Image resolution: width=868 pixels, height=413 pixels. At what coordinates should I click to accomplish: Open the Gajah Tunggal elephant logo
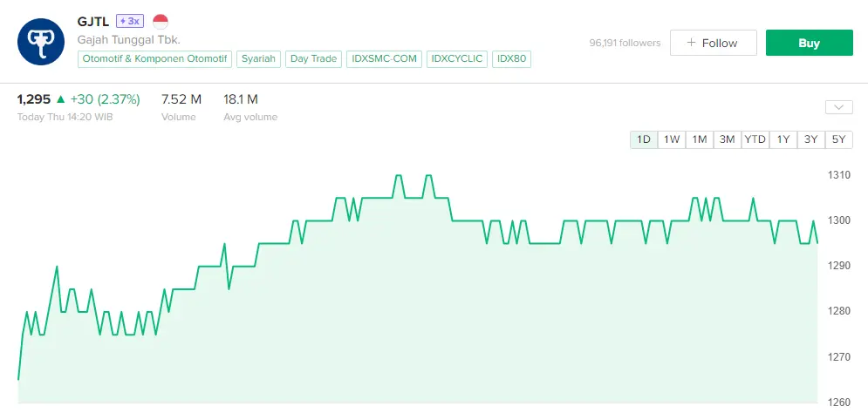41,42
